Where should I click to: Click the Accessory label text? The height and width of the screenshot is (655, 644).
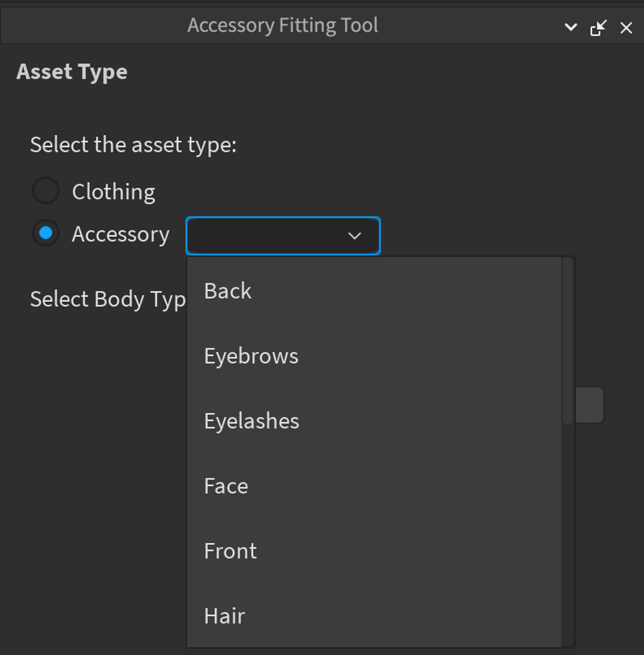pyautogui.click(x=121, y=234)
